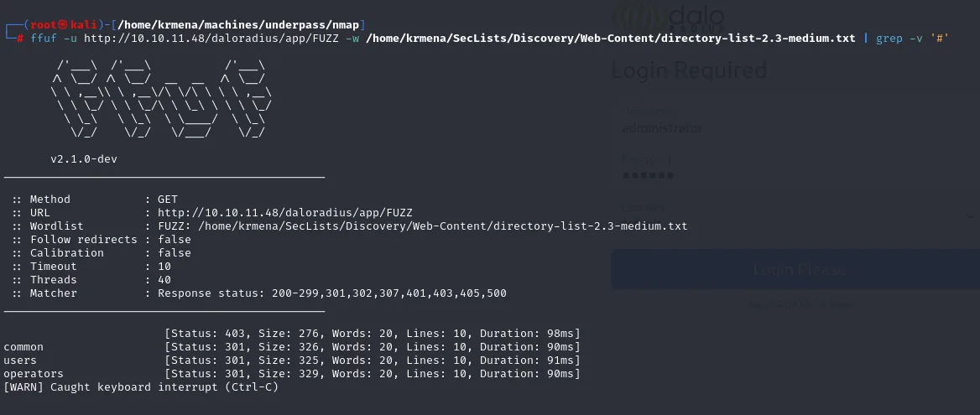The height and width of the screenshot is (415, 980).
Task: Click the Timeout : 10 line
Action: [x=91, y=267]
